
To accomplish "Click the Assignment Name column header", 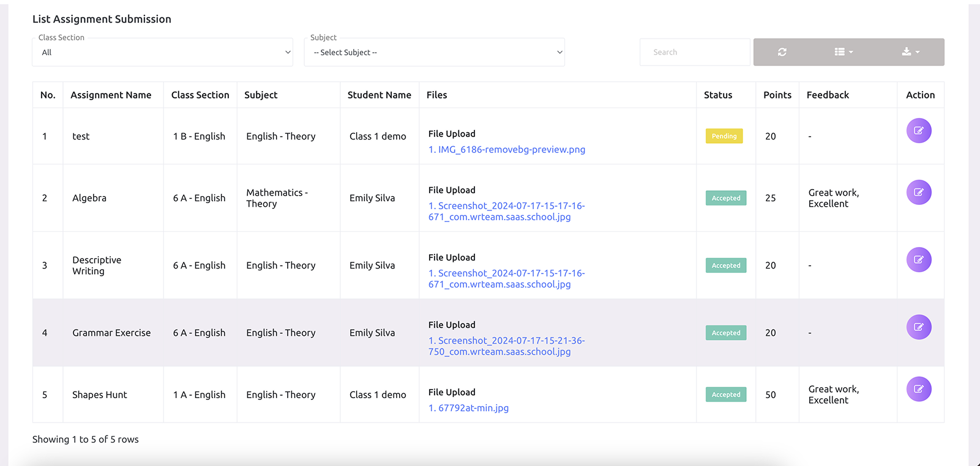I will click(x=111, y=95).
